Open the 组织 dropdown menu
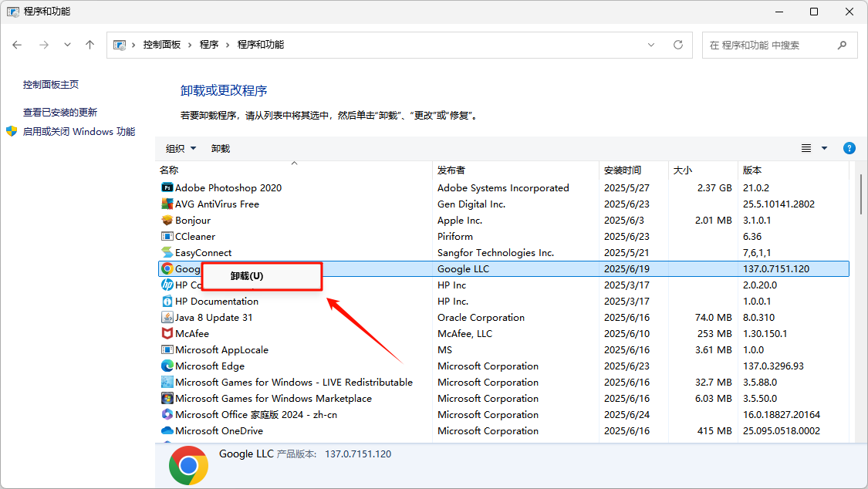 181,148
